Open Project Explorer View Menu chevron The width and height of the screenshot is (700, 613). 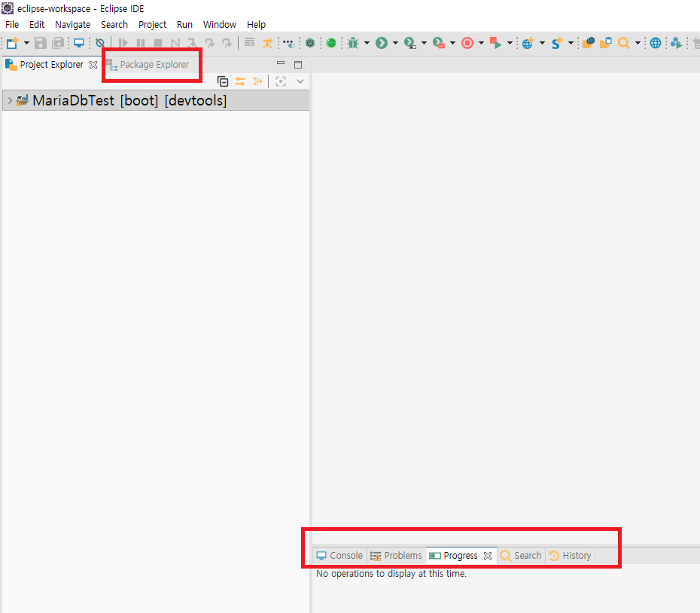point(300,81)
